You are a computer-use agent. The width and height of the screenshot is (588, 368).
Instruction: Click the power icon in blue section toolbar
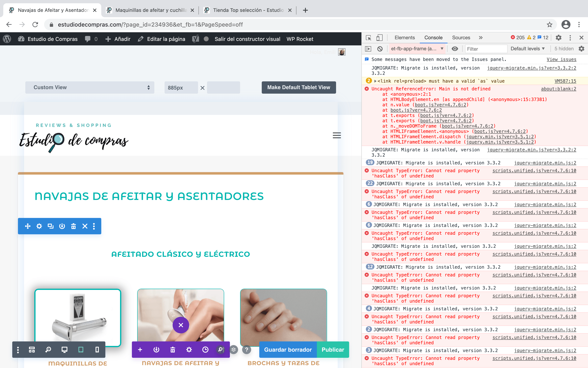click(x=62, y=226)
